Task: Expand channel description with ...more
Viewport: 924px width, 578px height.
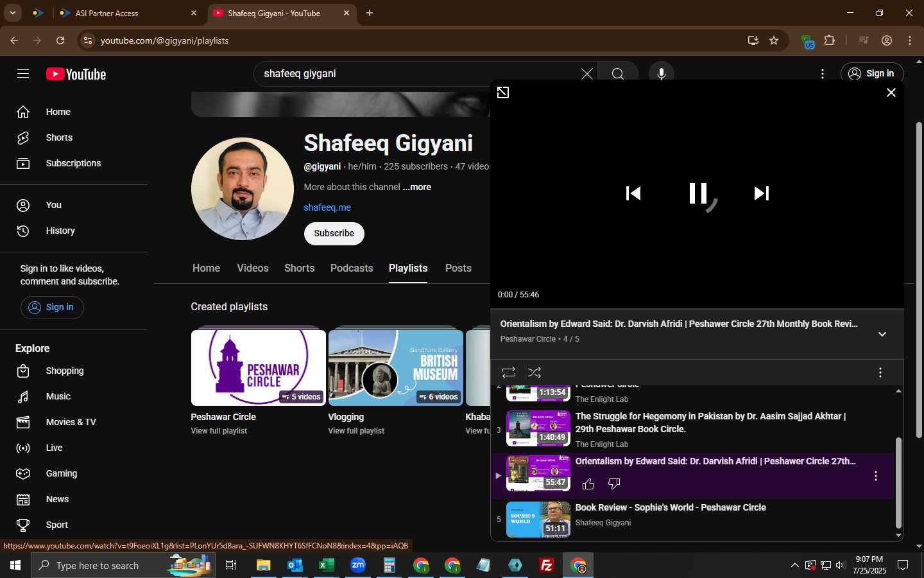Action: [417, 187]
